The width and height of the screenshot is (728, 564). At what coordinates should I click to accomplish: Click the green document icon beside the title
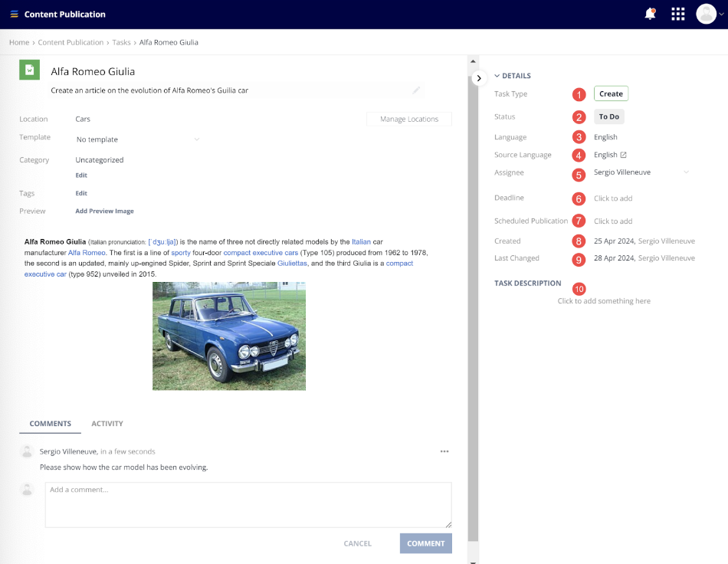point(29,70)
